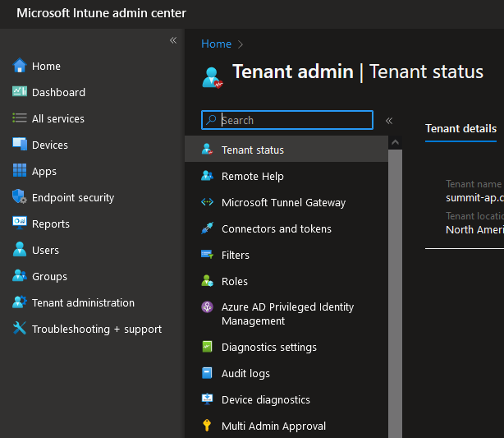Click the Reports icon in sidebar
This screenshot has height=438, width=504.
click(x=20, y=223)
